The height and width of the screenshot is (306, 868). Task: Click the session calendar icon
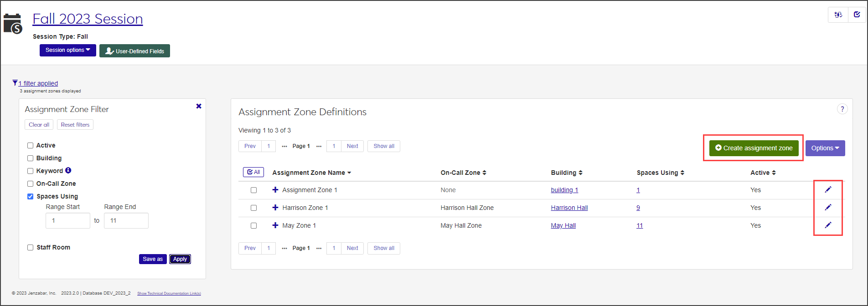tap(13, 24)
